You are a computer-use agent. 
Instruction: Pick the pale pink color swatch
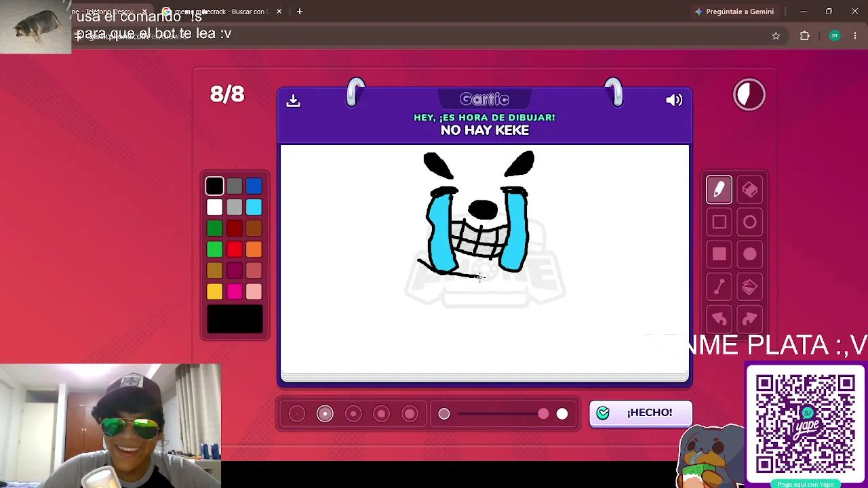[x=254, y=291]
